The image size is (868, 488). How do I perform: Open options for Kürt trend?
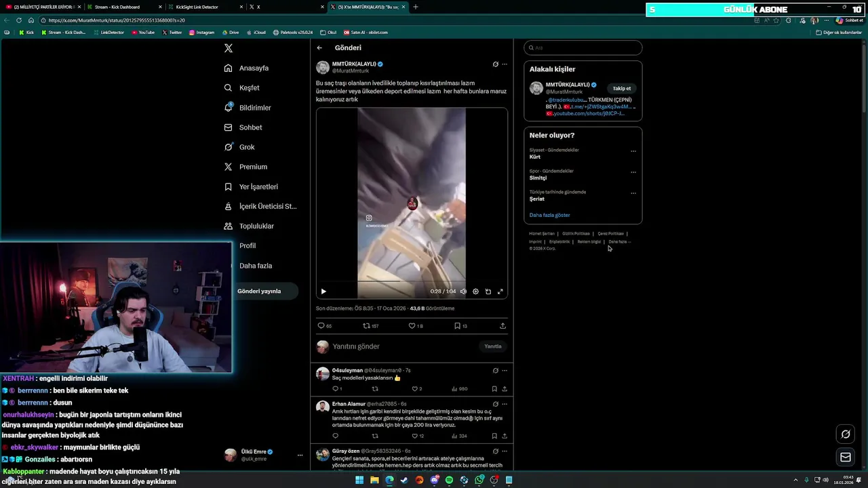(x=633, y=151)
